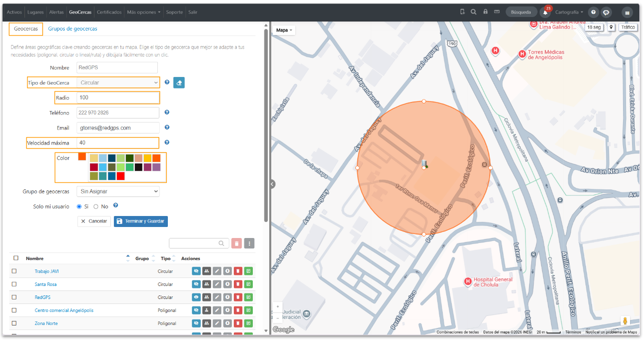Click the Radio input field
Image resolution: width=644 pixels, height=340 pixels.
(x=118, y=97)
